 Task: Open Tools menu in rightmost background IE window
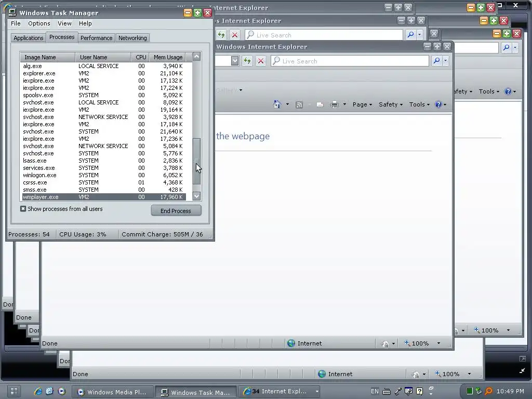click(489, 91)
